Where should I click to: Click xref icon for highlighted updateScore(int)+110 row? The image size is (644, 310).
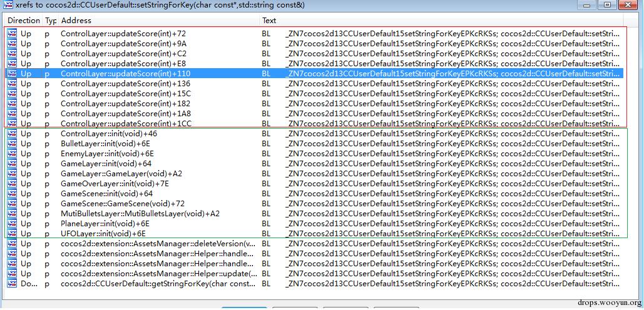click(11, 73)
